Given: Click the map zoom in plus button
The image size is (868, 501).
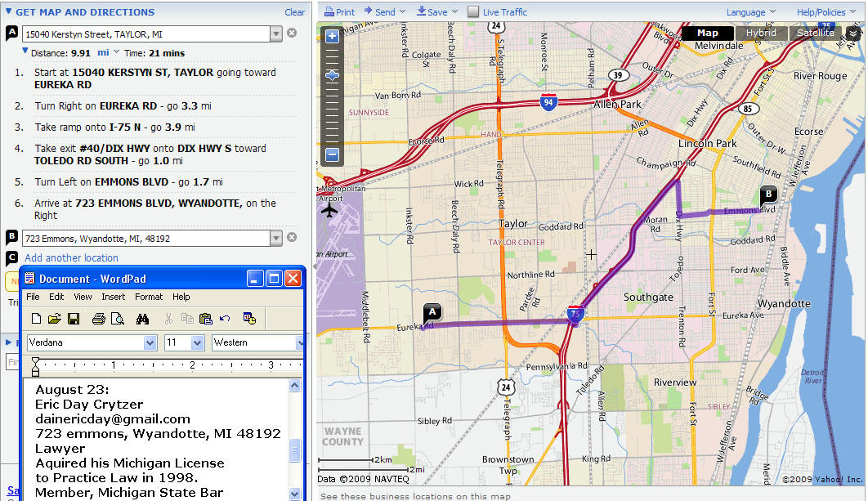Looking at the screenshot, I should click(x=332, y=36).
